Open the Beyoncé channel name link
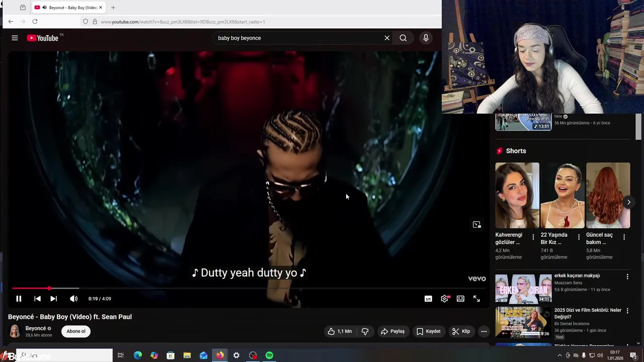Viewport: 644px width, 362px height. click(x=36, y=328)
